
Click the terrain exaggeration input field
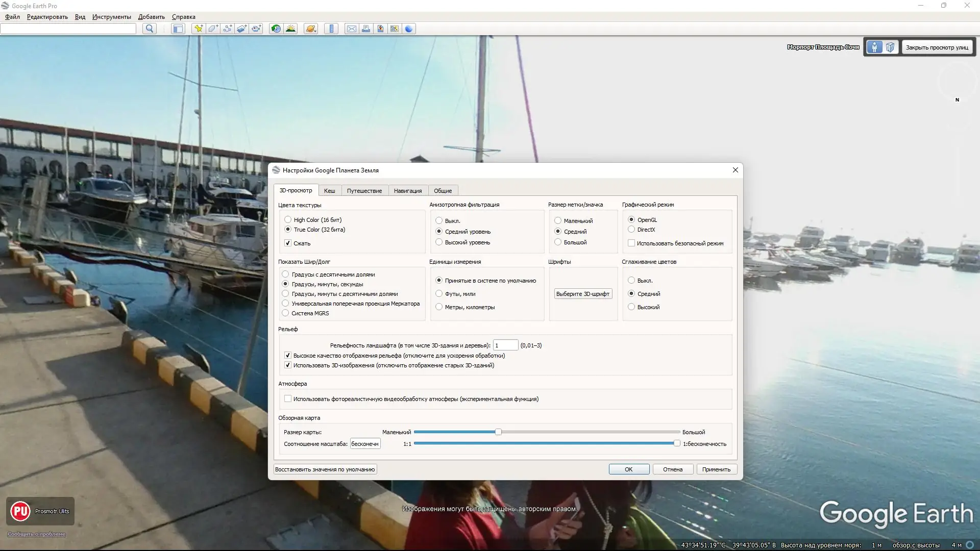tap(505, 345)
